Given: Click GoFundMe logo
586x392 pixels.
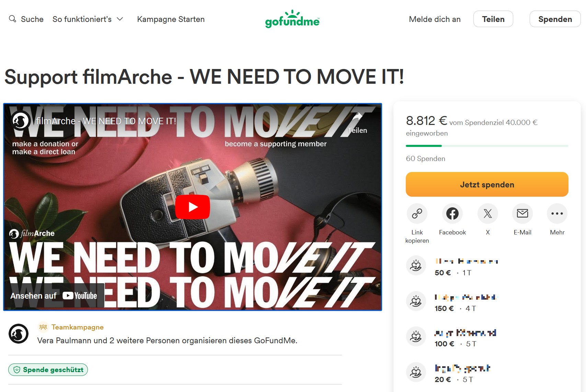Looking at the screenshot, I should [x=292, y=19].
